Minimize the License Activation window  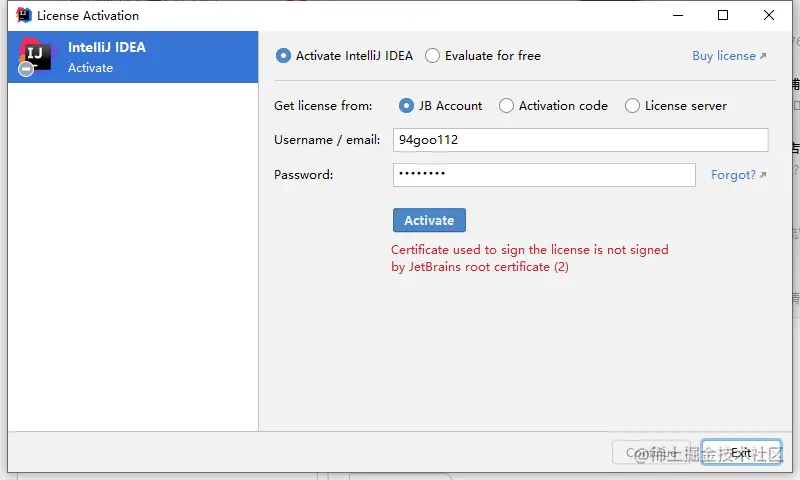pos(678,15)
